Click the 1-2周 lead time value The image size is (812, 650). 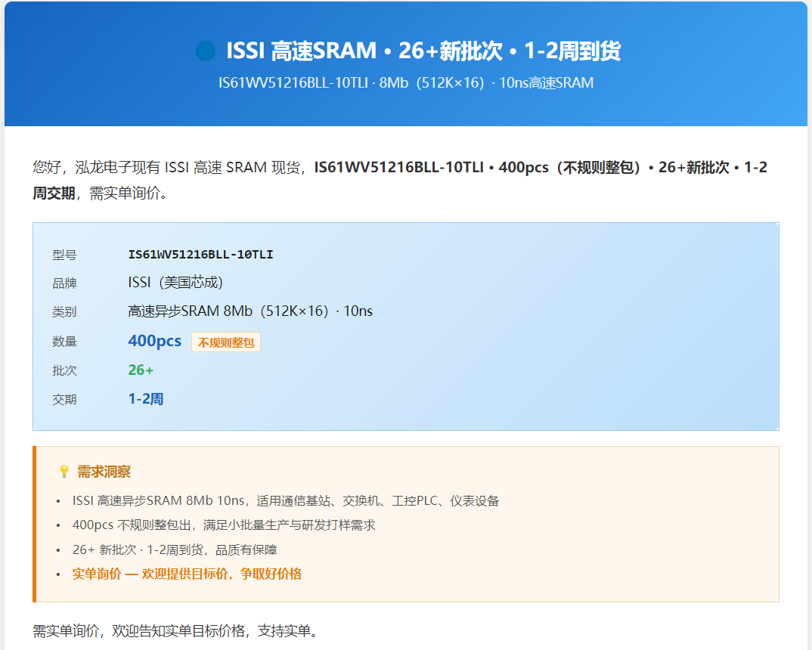point(146,399)
